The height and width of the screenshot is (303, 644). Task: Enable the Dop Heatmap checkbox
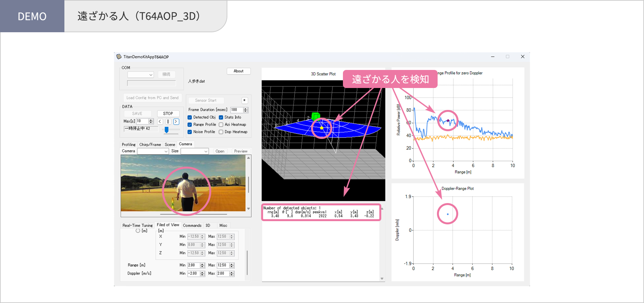221,132
